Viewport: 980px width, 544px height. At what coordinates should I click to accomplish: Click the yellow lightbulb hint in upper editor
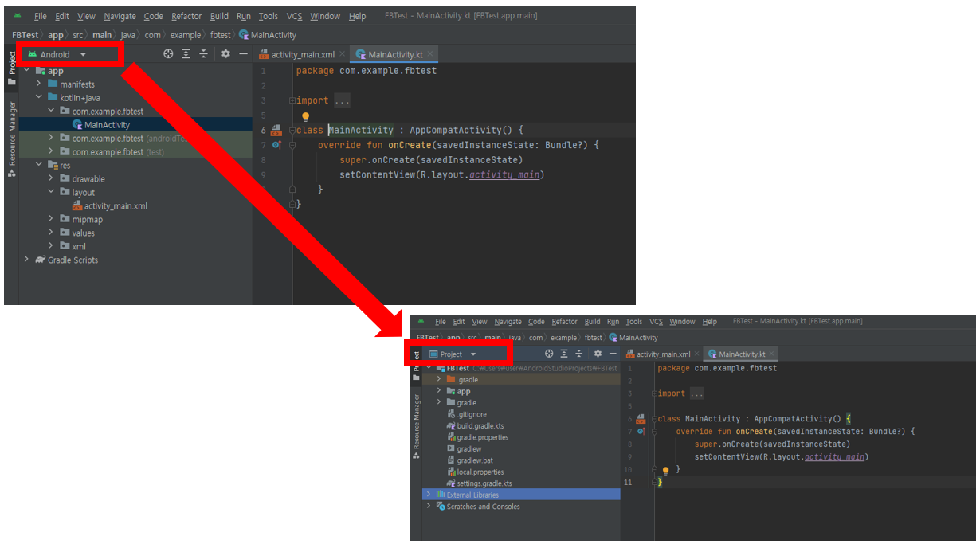(x=305, y=117)
